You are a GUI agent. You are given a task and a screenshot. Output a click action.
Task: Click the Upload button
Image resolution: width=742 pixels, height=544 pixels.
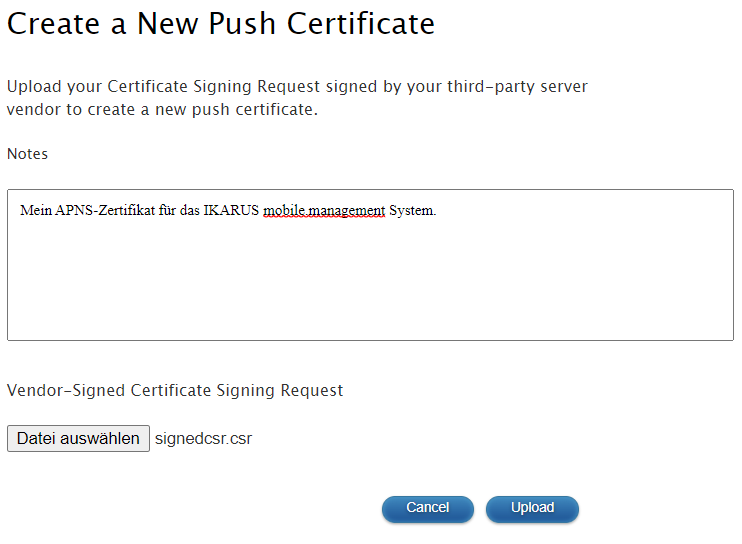(532, 508)
